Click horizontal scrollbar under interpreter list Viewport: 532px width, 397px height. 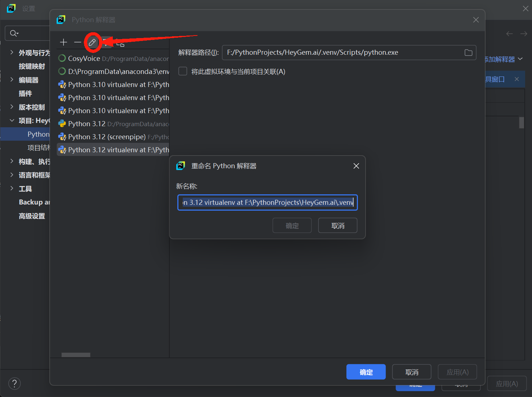point(76,355)
